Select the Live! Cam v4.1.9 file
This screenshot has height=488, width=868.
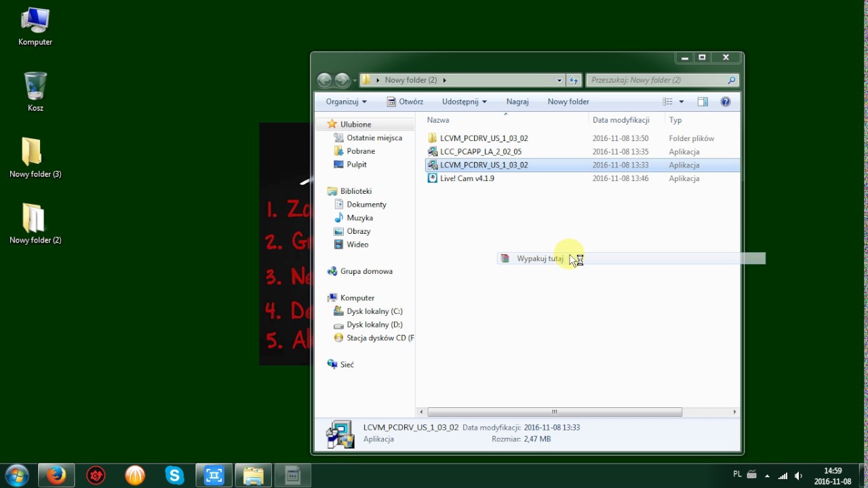(x=583, y=178)
